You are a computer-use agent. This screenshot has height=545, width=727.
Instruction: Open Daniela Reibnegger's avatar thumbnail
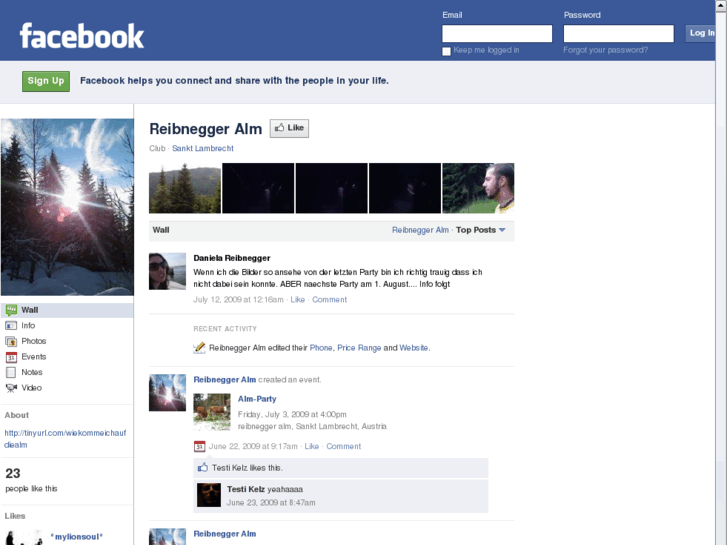[167, 271]
